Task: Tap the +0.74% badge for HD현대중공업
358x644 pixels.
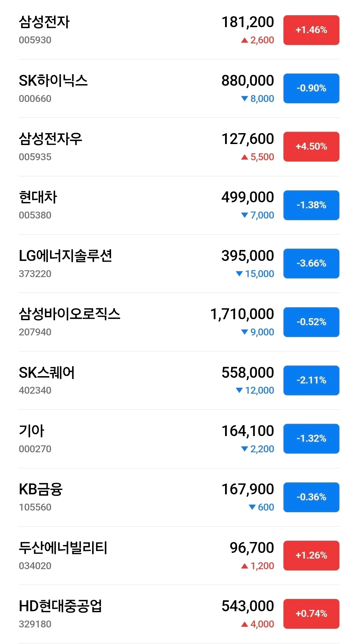Action: pyautogui.click(x=311, y=614)
